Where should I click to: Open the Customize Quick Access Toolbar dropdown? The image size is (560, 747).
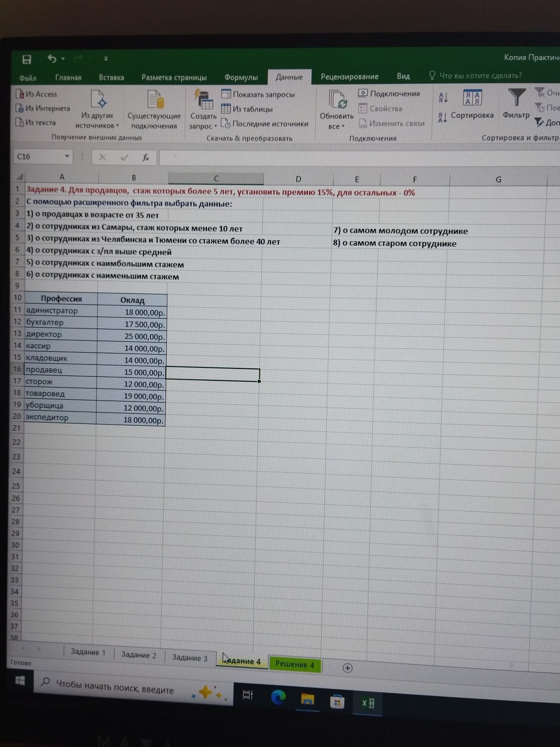106,59
